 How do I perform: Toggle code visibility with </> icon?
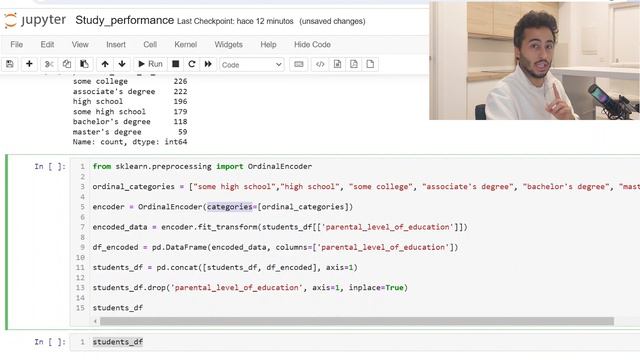click(320, 64)
